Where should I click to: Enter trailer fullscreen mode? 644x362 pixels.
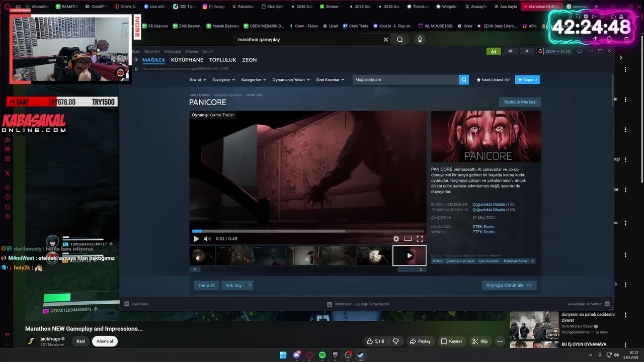pyautogui.click(x=420, y=239)
